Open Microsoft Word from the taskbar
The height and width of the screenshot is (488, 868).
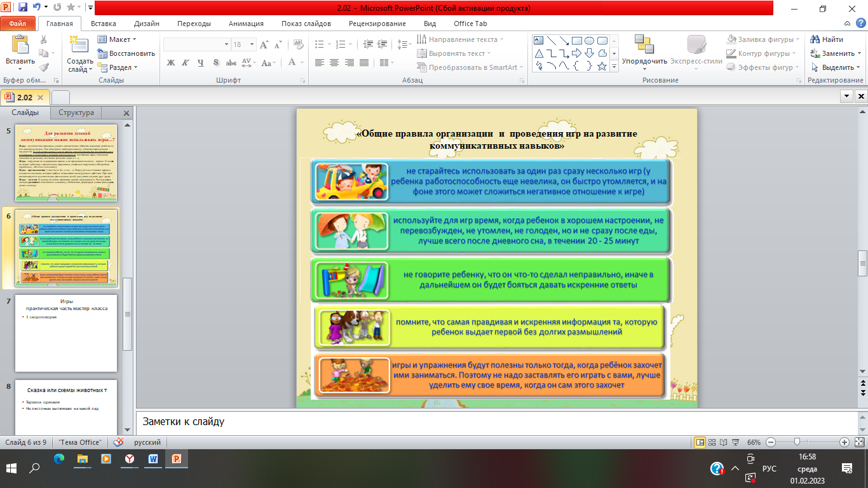pyautogui.click(x=154, y=458)
